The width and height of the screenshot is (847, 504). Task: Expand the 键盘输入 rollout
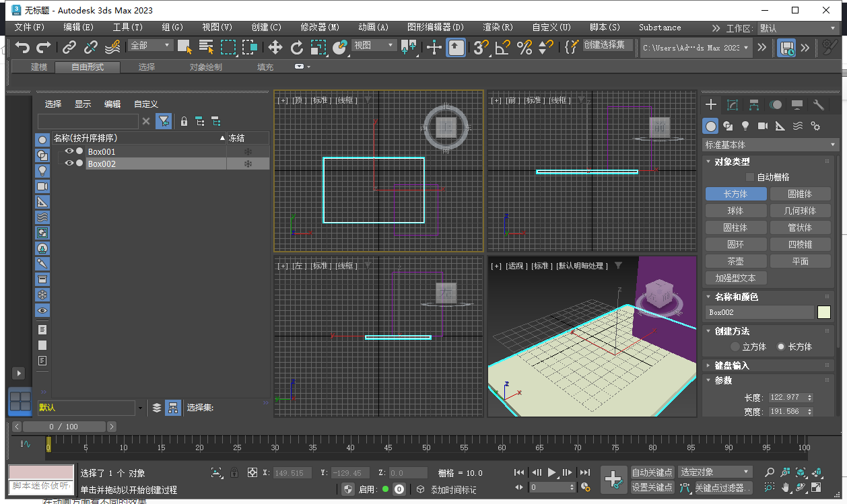point(732,365)
